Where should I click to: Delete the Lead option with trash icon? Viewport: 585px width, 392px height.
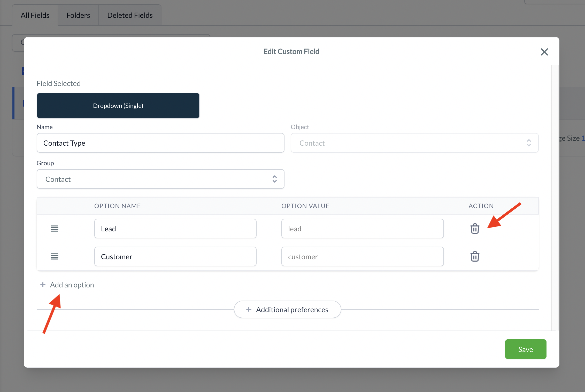tap(475, 229)
